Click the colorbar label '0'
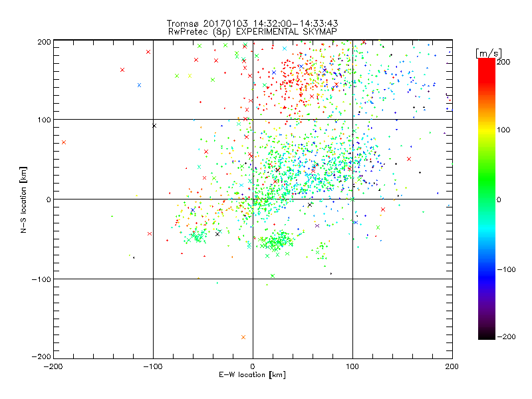 [x=499, y=199]
